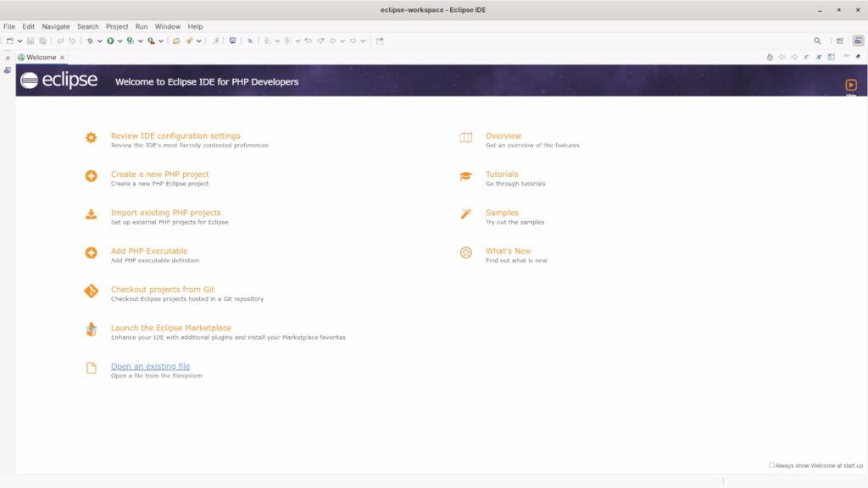Open the Edit menu
This screenshot has height=488, width=868.
click(x=29, y=26)
